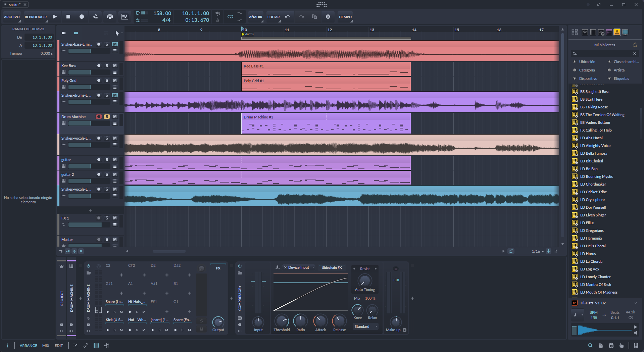Toggle overdub launcher clips icon
Viewport: 644px width, 352px height.
(110, 17)
